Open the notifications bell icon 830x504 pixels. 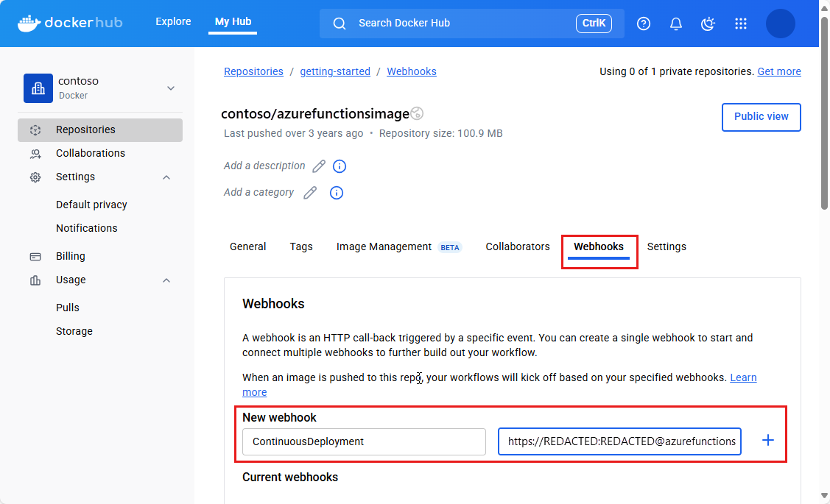pos(675,23)
